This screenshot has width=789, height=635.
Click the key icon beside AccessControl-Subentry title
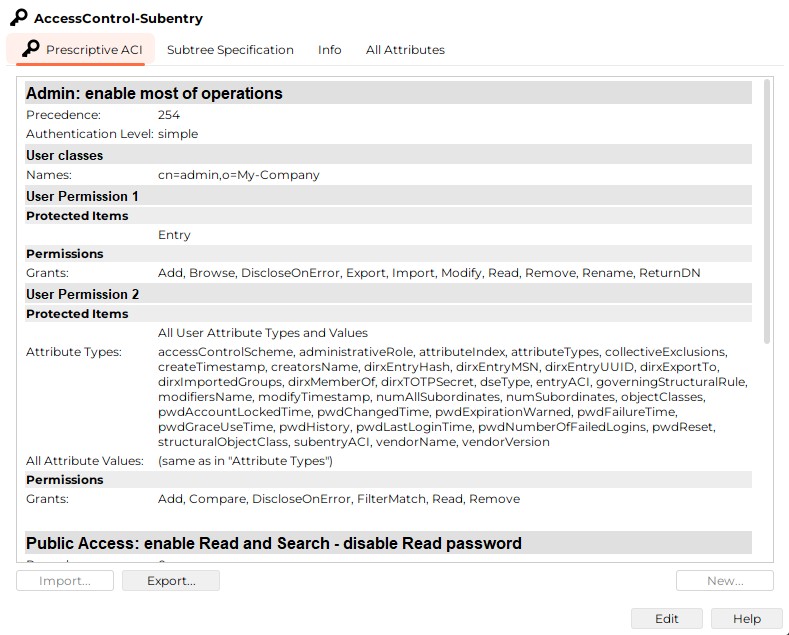pyautogui.click(x=19, y=17)
